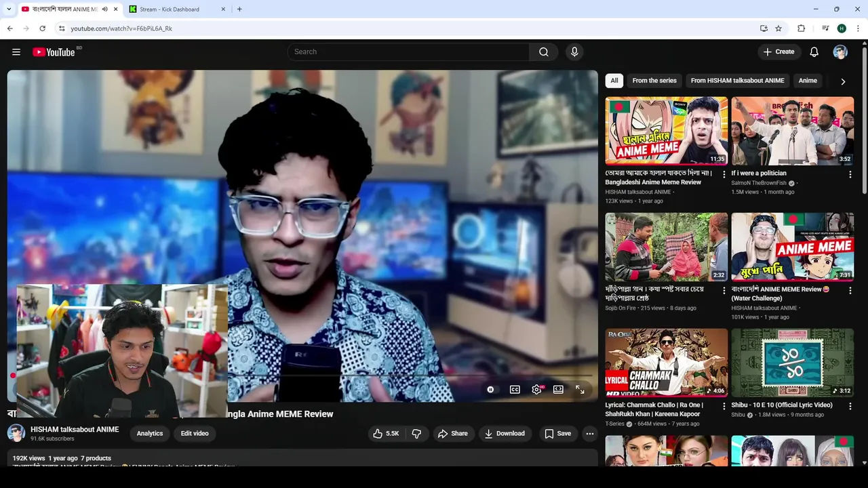Download the video
Image resolution: width=868 pixels, height=488 pixels.
click(504, 434)
